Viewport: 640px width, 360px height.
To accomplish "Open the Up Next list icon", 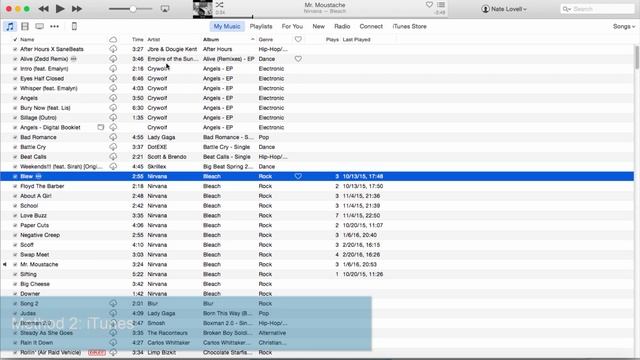I will 441,4.
